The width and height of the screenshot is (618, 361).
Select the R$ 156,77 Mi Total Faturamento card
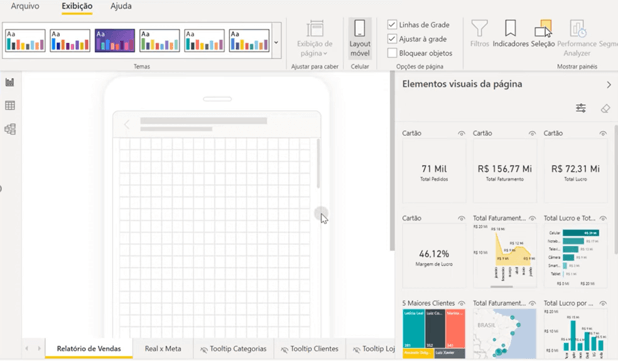(x=505, y=171)
